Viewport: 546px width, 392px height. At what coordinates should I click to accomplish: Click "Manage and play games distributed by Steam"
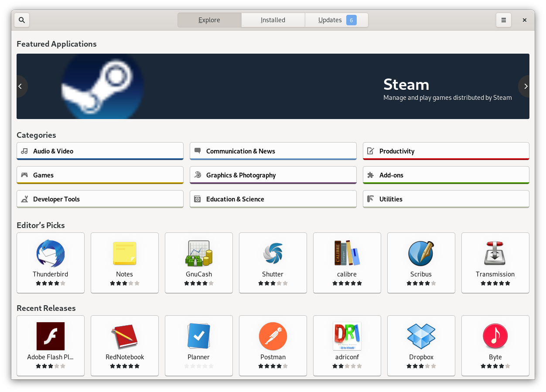447,98
